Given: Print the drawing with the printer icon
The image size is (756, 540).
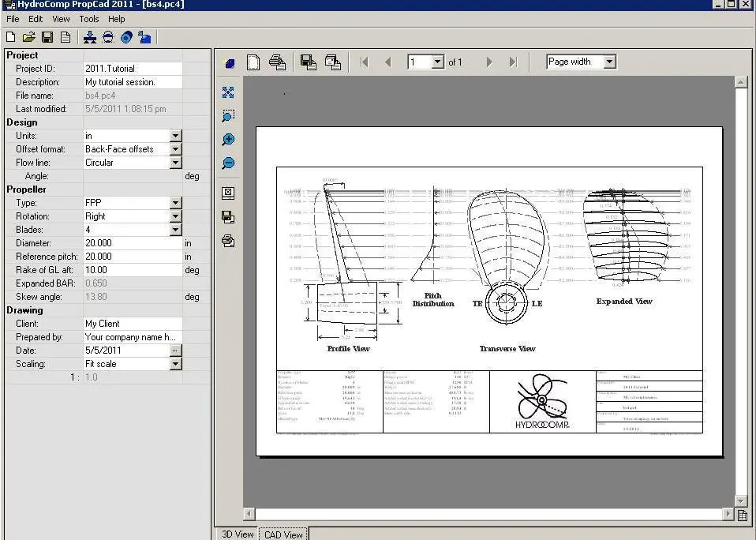Looking at the screenshot, I should pyautogui.click(x=277, y=62).
